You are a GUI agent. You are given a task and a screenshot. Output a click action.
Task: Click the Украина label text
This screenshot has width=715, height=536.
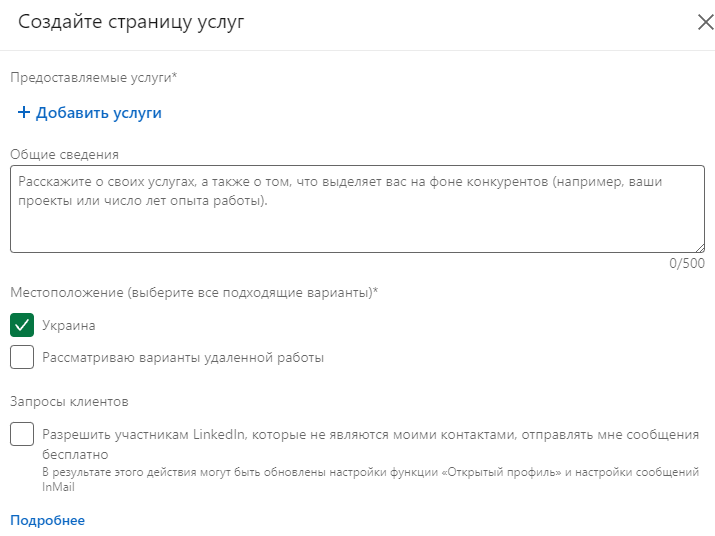click(69, 326)
